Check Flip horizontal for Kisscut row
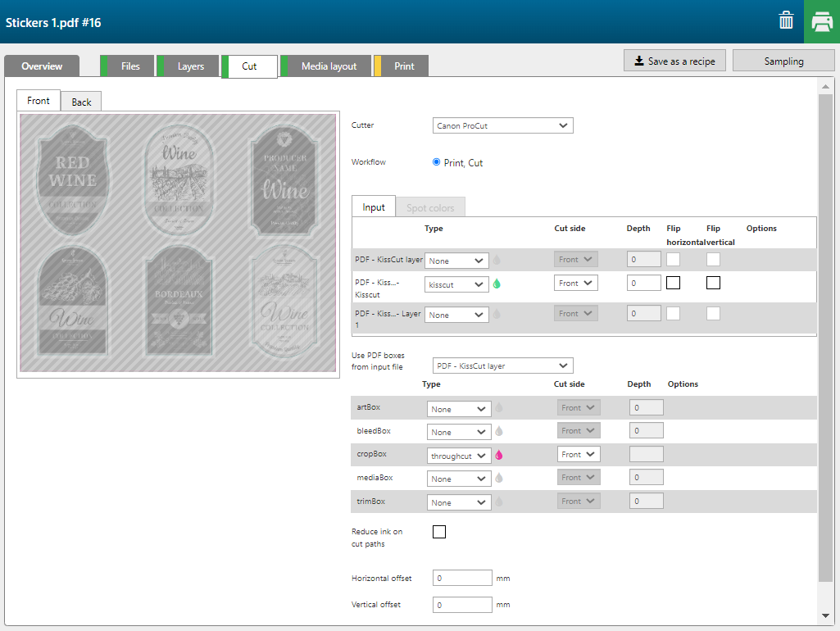 (673, 283)
